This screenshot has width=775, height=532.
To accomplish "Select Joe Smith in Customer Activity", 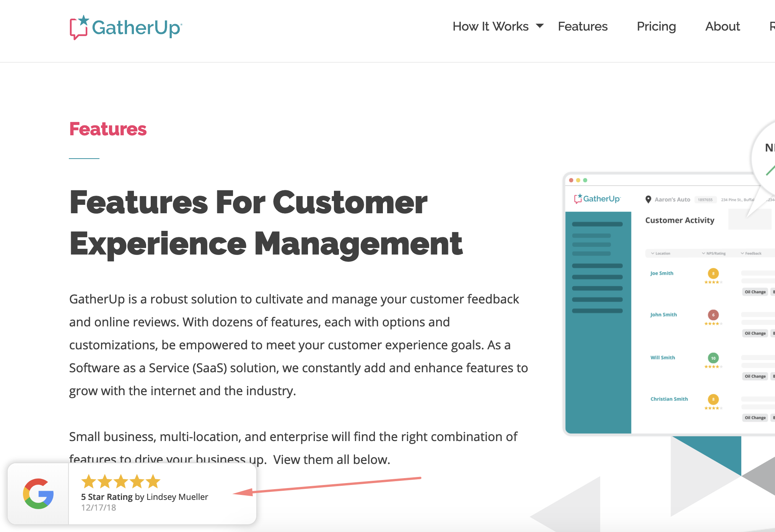I will point(662,273).
